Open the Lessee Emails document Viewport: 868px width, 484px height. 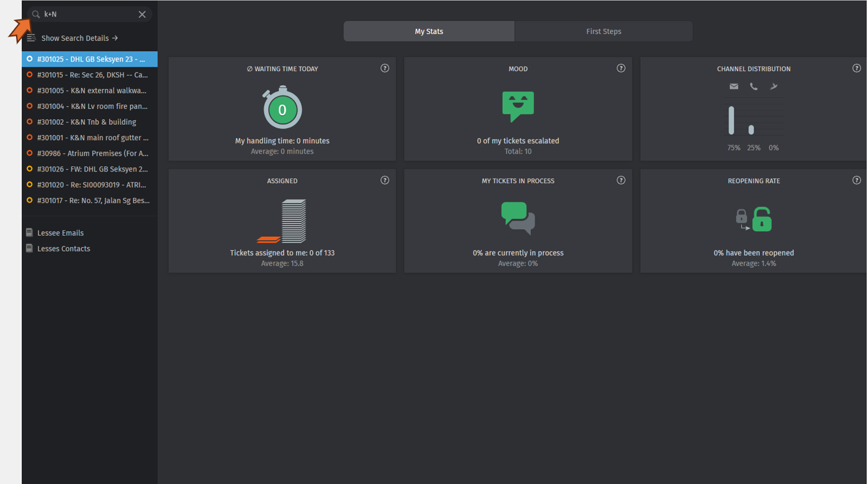point(60,233)
